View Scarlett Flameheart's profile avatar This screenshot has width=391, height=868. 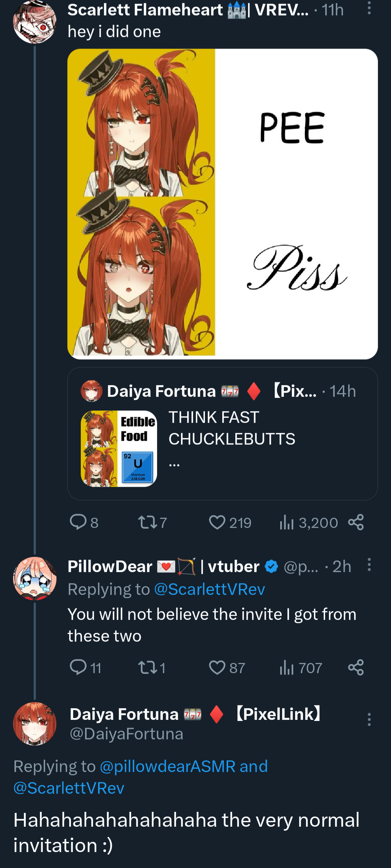pyautogui.click(x=35, y=22)
